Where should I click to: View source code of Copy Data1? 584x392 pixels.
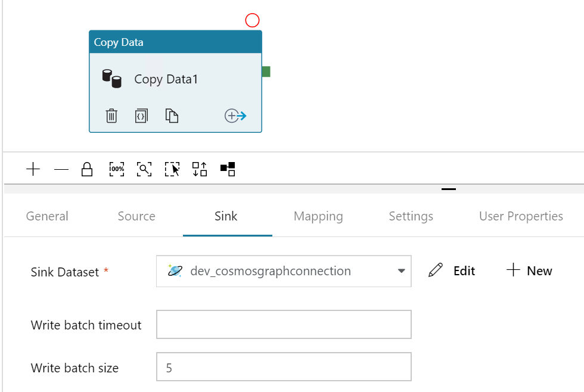tap(141, 116)
